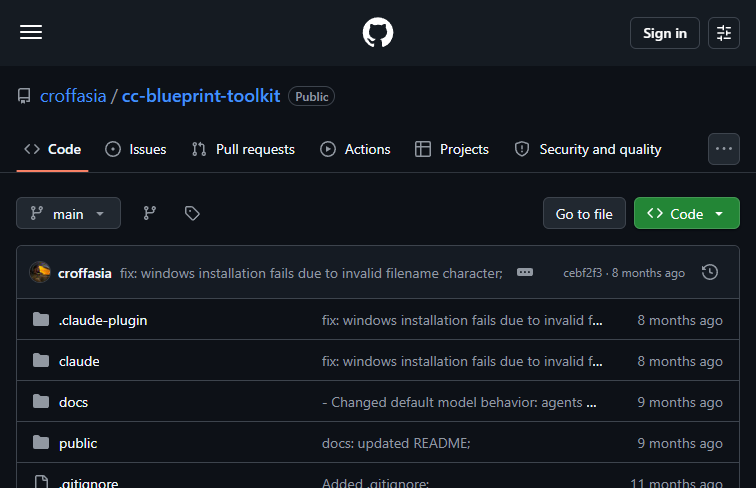Open commit hash cebf2f3
This screenshot has height=488, width=756.
pos(582,273)
